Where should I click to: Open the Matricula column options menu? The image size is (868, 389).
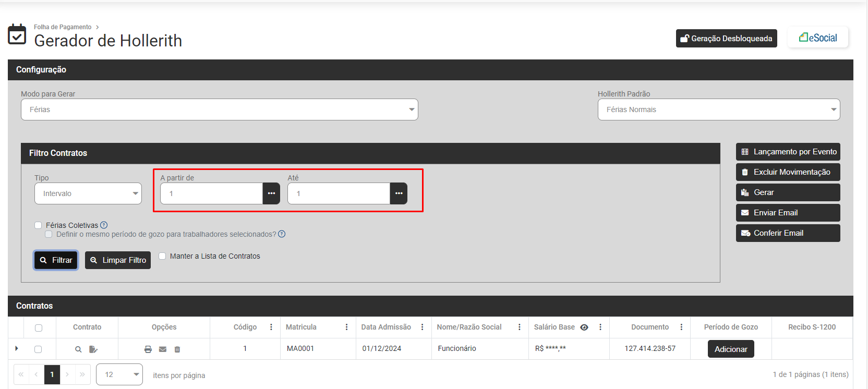(x=346, y=327)
